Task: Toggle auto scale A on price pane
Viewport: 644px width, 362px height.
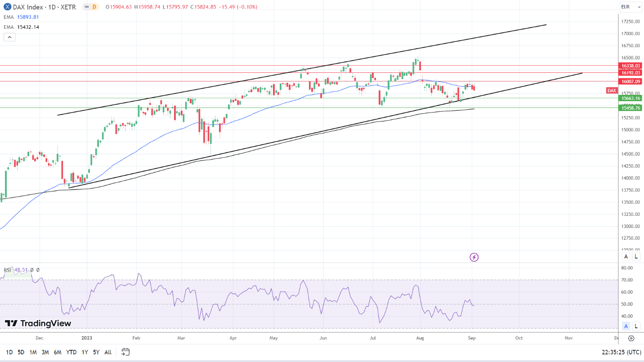Action: (x=626, y=257)
